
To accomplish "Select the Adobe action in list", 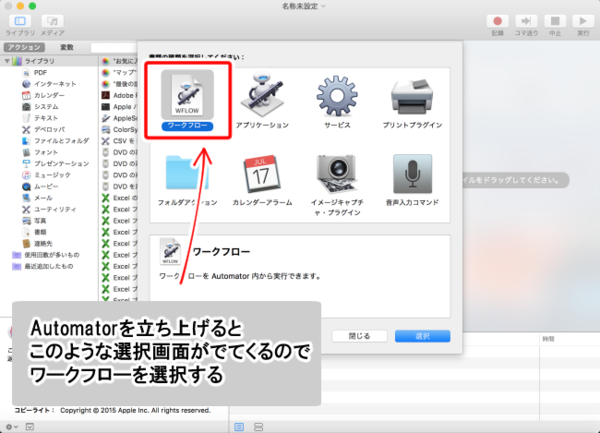I will click(x=119, y=95).
